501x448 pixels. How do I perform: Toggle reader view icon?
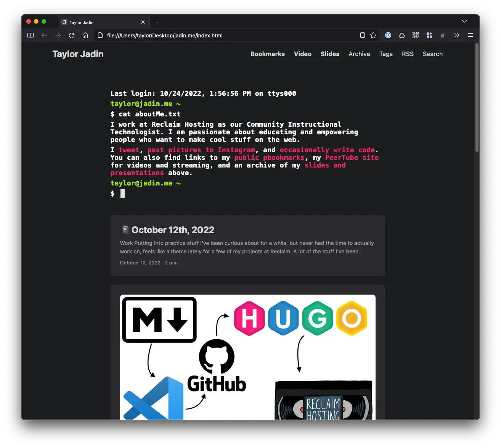363,35
